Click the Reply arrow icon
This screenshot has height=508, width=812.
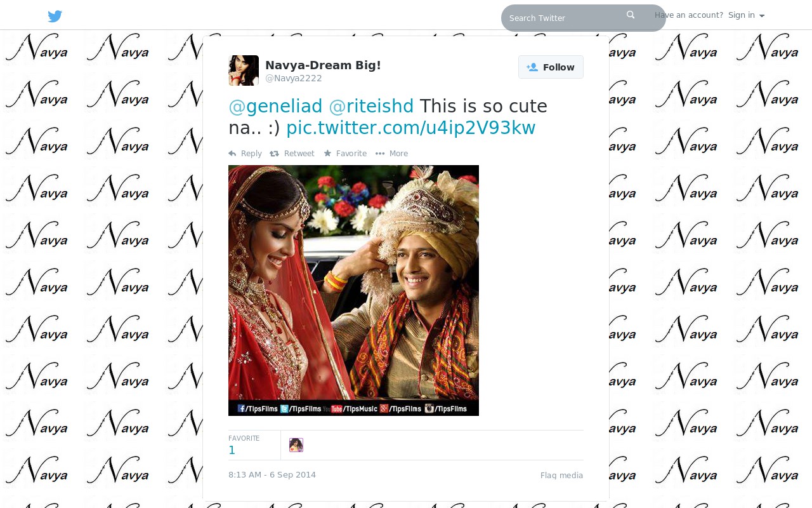click(232, 154)
